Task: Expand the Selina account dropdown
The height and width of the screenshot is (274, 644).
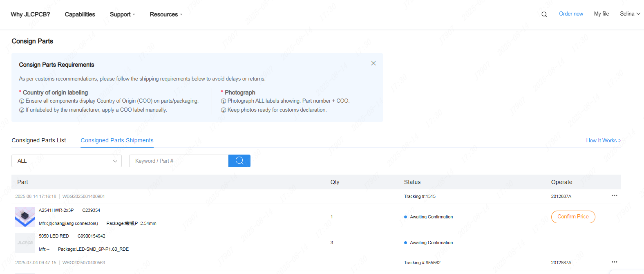Action: point(630,14)
